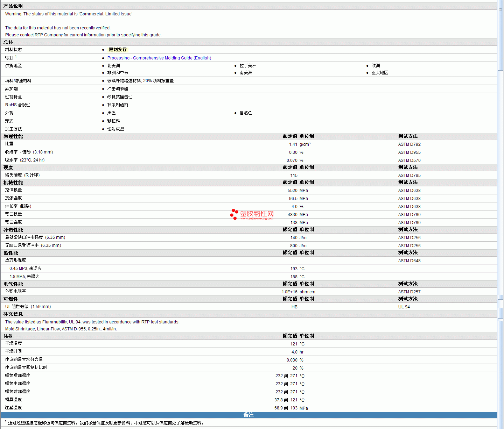
Task: Open the Processing Comprehensive Molding Guide link
Action: [x=159, y=58]
